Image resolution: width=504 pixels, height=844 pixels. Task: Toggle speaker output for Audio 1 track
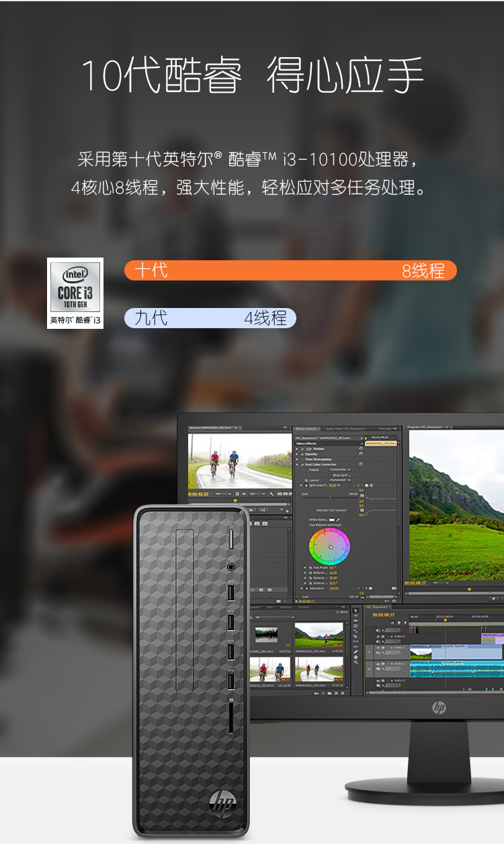click(378, 664)
